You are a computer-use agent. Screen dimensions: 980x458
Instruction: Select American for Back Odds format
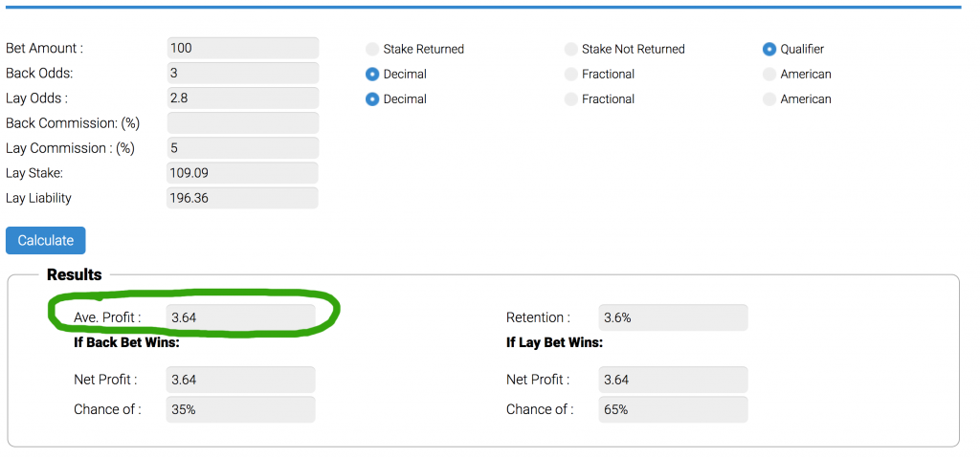click(x=769, y=75)
